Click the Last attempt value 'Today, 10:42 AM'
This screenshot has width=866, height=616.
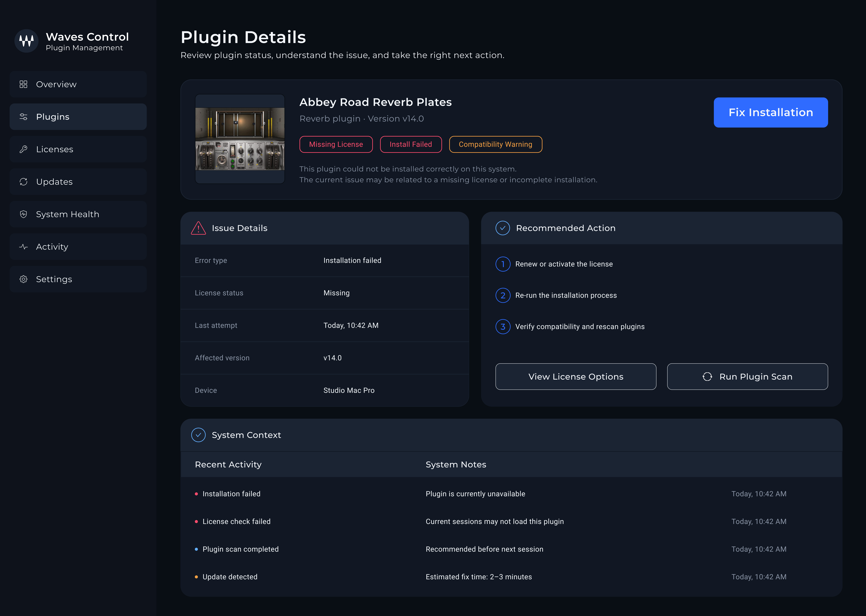[x=351, y=325]
